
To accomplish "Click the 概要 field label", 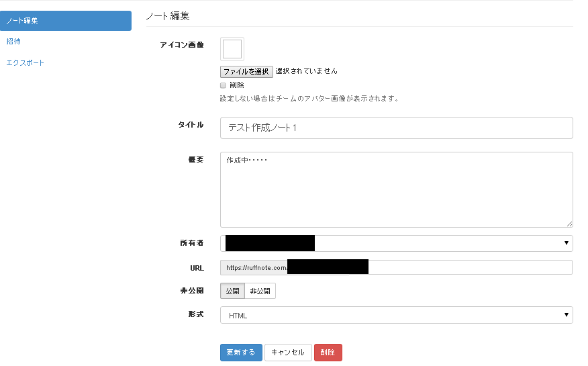I will pyautogui.click(x=195, y=160).
